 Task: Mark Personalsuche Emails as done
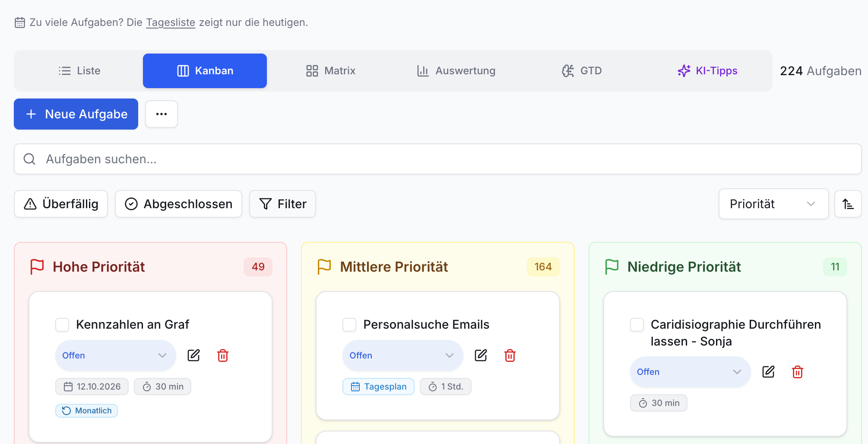(349, 325)
